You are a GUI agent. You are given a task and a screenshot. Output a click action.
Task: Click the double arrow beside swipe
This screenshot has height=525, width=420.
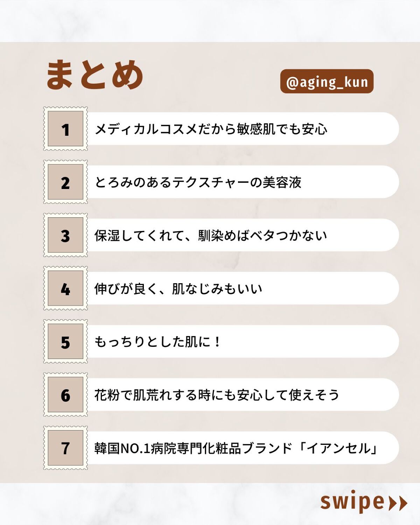398,503
